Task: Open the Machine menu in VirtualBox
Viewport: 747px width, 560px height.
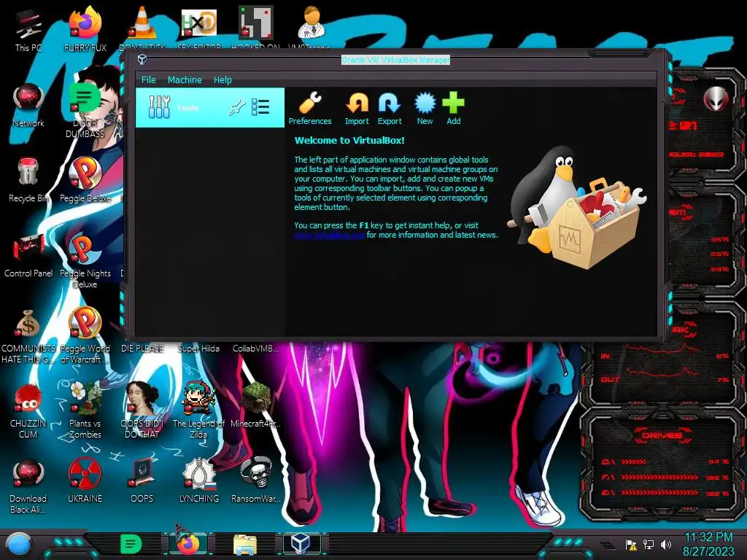Action: pyautogui.click(x=185, y=80)
